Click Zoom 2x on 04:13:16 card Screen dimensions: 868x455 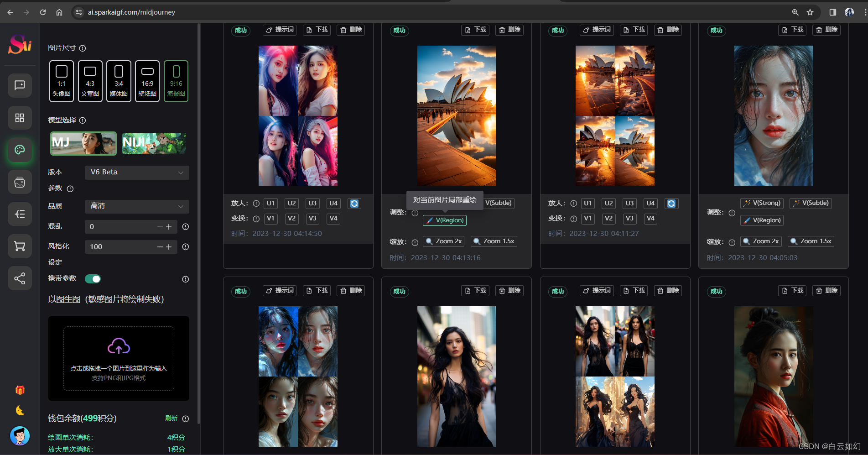coord(444,241)
